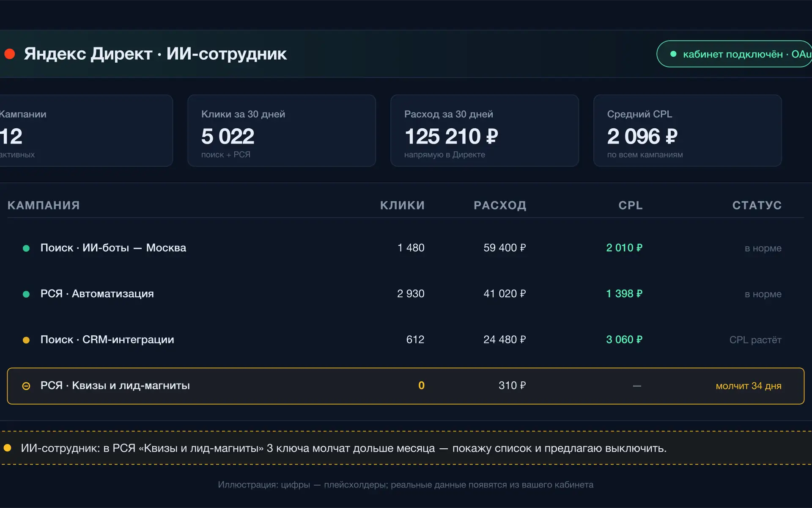The image size is (812, 508).
Task: Click the 2 930 clicks cell
Action: [x=411, y=293]
